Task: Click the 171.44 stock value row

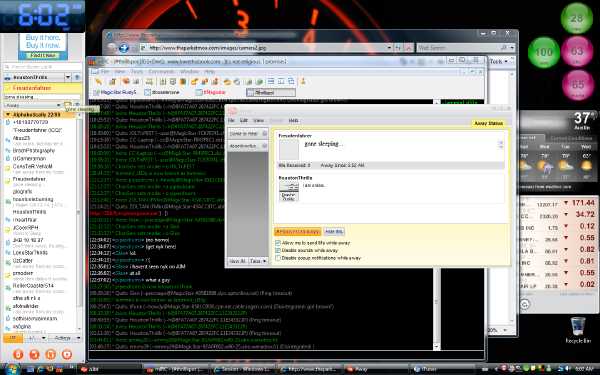Action: pyautogui.click(x=559, y=203)
